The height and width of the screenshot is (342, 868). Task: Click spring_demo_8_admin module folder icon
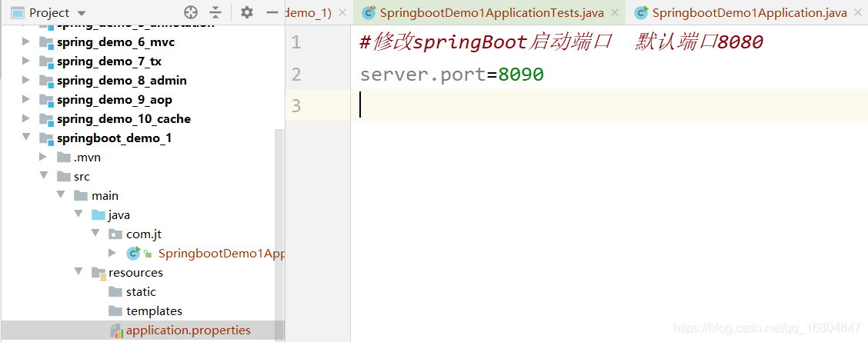pos(46,81)
